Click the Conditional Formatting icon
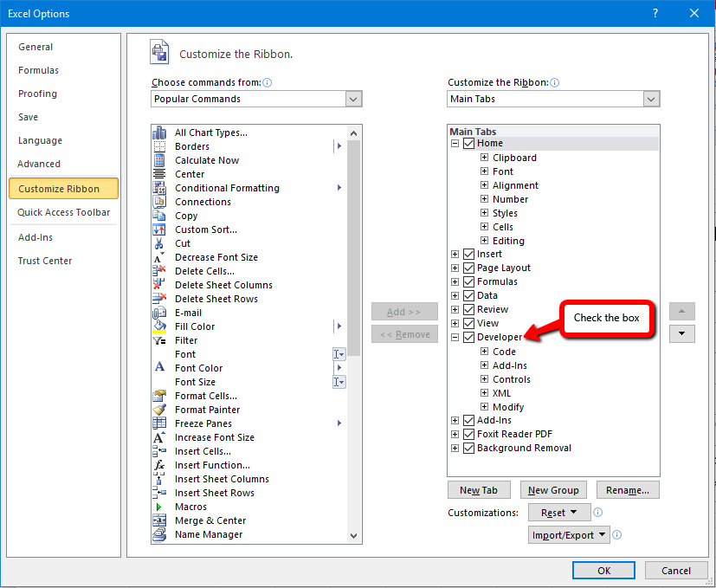This screenshot has height=588, width=716. coord(159,188)
